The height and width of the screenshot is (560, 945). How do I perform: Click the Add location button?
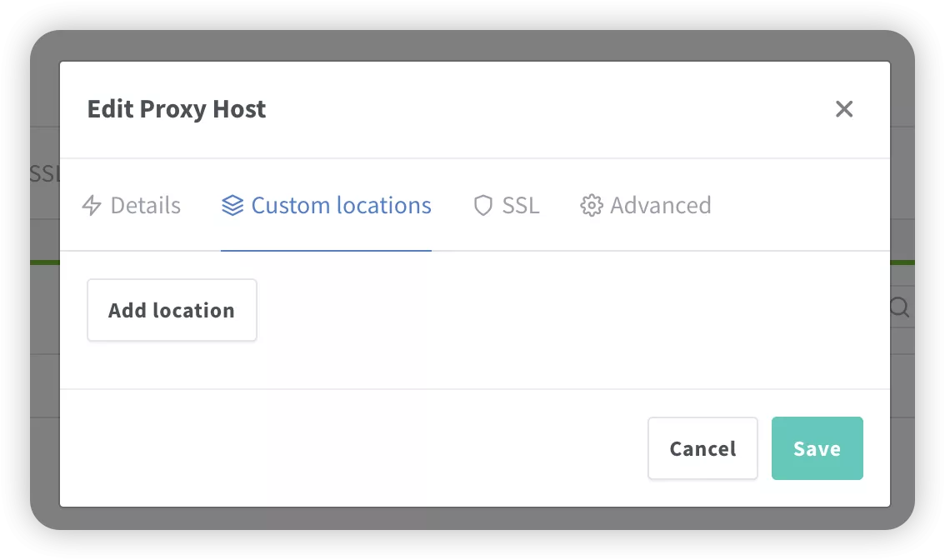coord(172,310)
